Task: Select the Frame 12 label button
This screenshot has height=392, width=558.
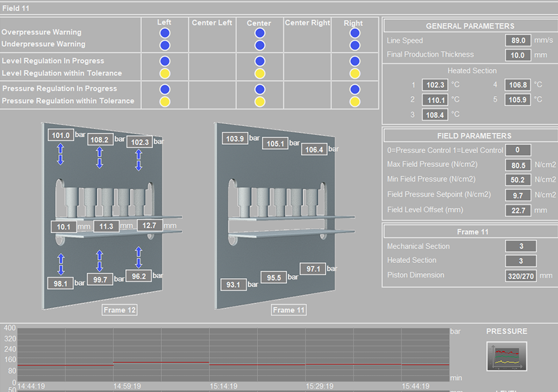Action: coord(120,310)
